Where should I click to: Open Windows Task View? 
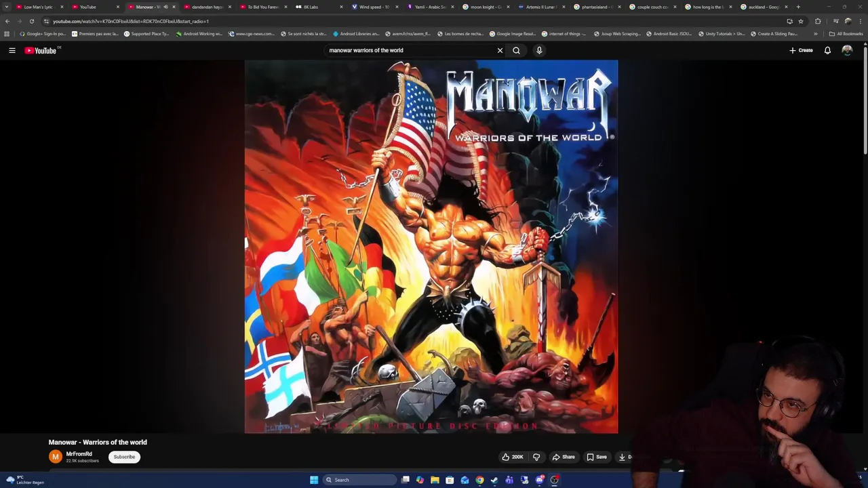click(405, 480)
